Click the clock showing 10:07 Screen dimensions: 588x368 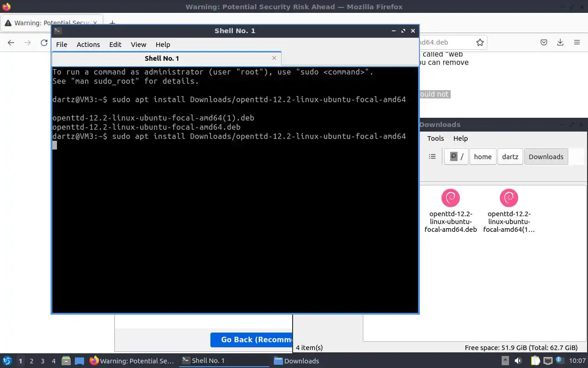pos(578,361)
